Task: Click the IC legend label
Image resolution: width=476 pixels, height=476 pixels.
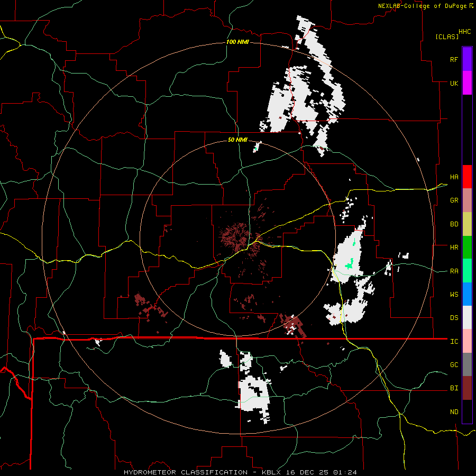Action: 454,342
